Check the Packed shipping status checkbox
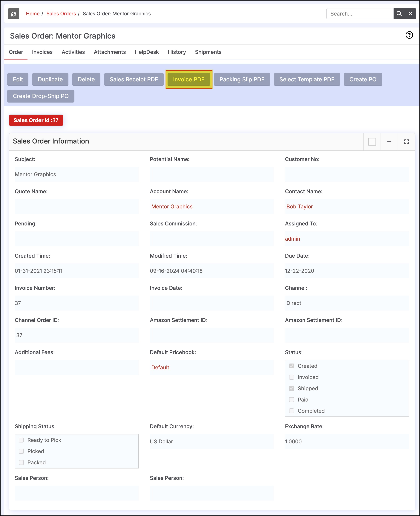 pyautogui.click(x=21, y=462)
